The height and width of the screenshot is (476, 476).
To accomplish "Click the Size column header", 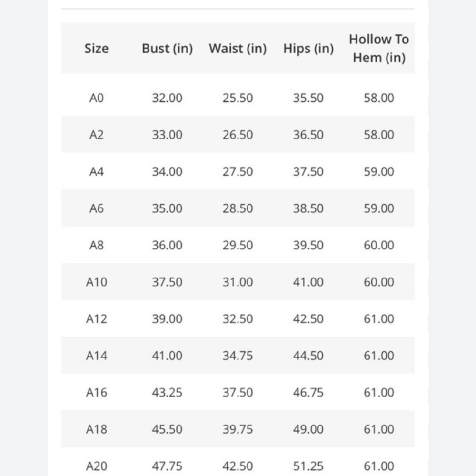I will (96, 48).
